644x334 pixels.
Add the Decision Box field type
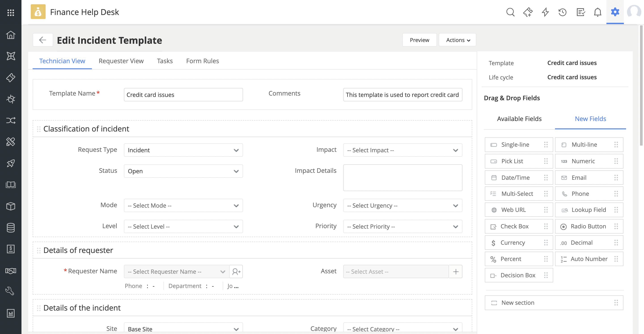518,275
